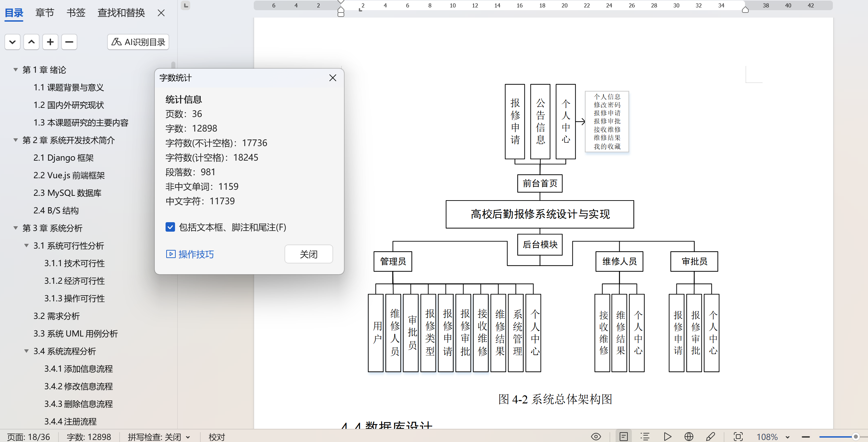
Task: Open reading mode play icon
Action: pos(667,437)
